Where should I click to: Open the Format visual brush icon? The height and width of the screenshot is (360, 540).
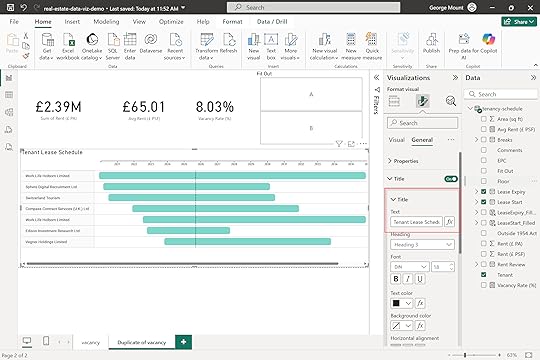422,101
